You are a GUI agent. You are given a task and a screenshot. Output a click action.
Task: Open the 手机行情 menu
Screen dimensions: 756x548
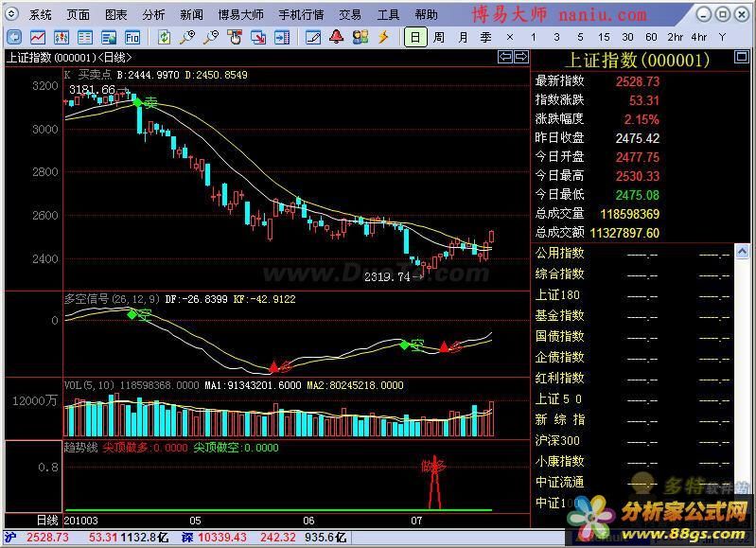[x=301, y=15]
